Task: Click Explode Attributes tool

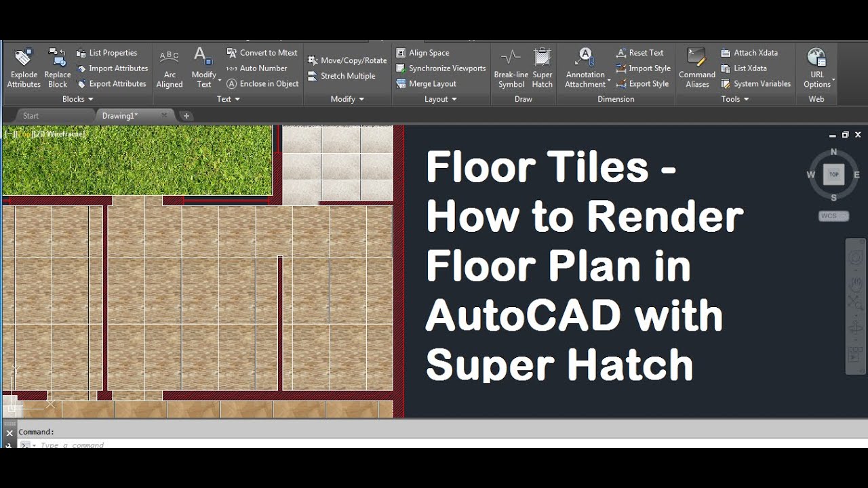Action: [x=24, y=68]
